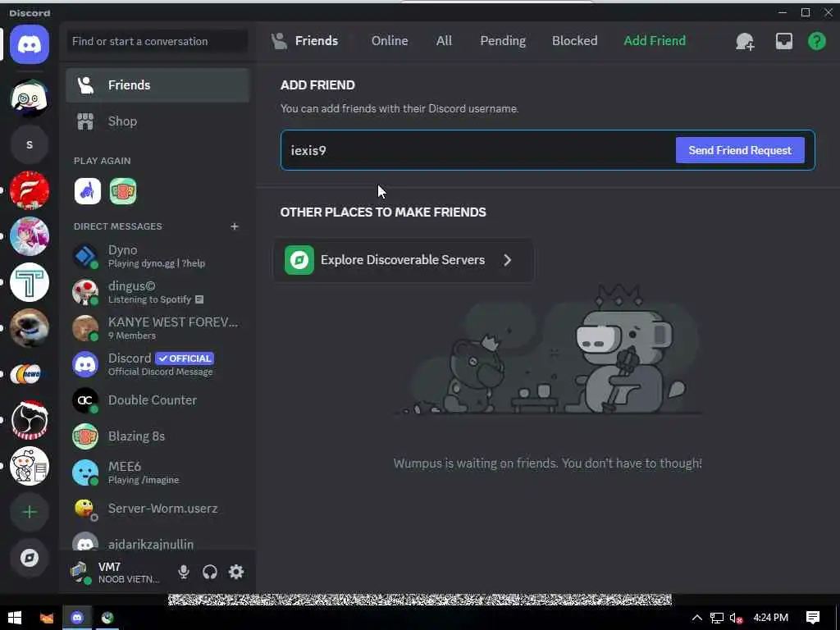Launch the purple activity under Play Again
The height and width of the screenshot is (630, 840).
pos(88,191)
